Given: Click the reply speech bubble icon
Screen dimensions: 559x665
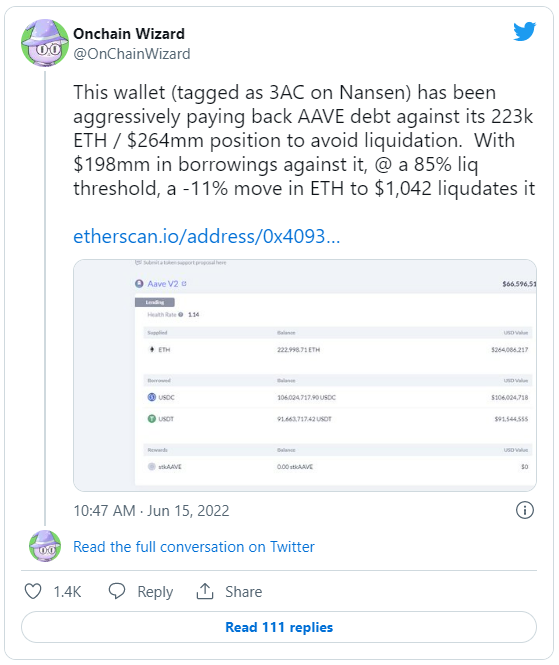Looking at the screenshot, I should click(x=117, y=591).
